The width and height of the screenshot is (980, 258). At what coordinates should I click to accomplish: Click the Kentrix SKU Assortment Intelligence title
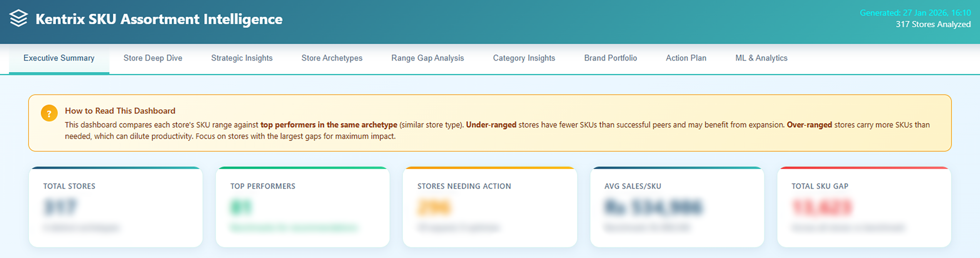coord(159,19)
